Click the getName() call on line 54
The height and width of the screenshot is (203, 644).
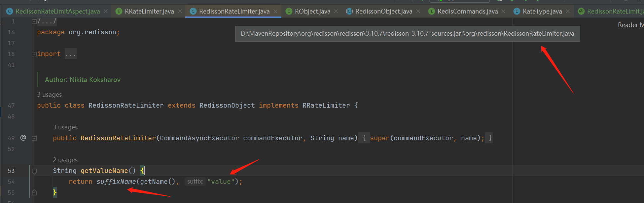158,182
